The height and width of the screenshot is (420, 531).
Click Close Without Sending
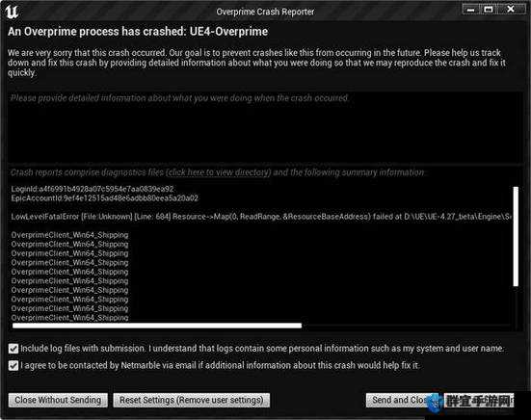pos(58,400)
